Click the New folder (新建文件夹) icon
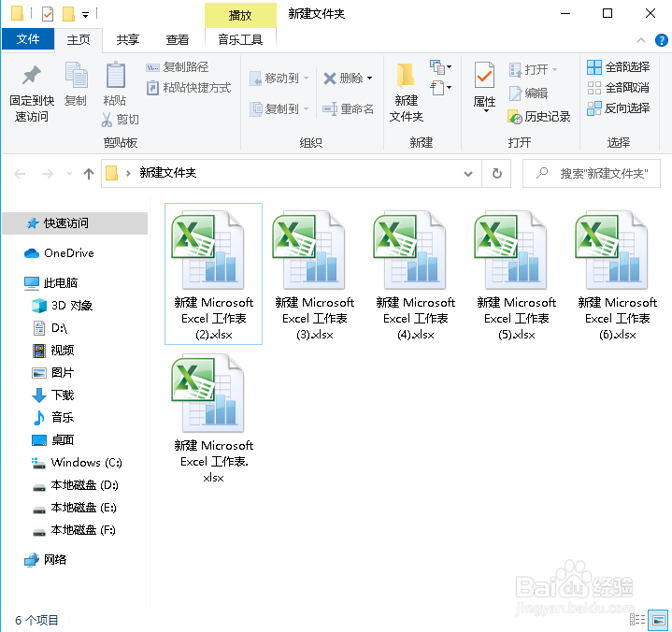Image resolution: width=672 pixels, height=632 pixels. coord(406,76)
